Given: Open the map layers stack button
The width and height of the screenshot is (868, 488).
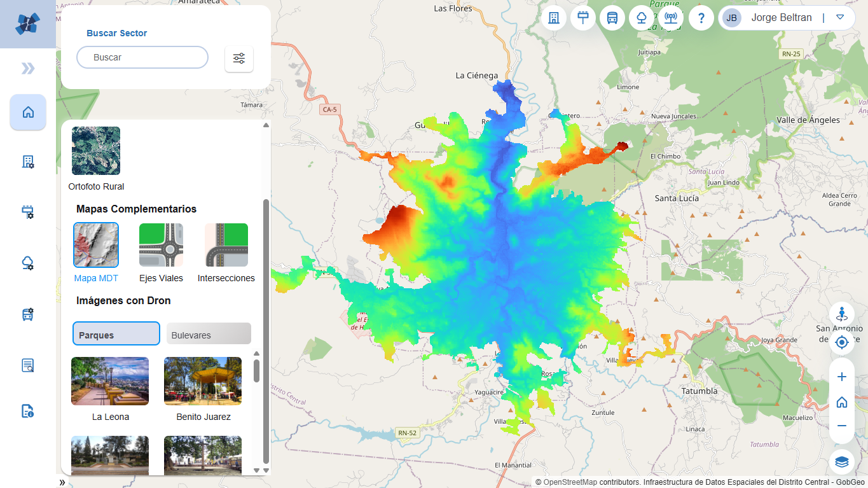Looking at the screenshot, I should click(x=841, y=461).
